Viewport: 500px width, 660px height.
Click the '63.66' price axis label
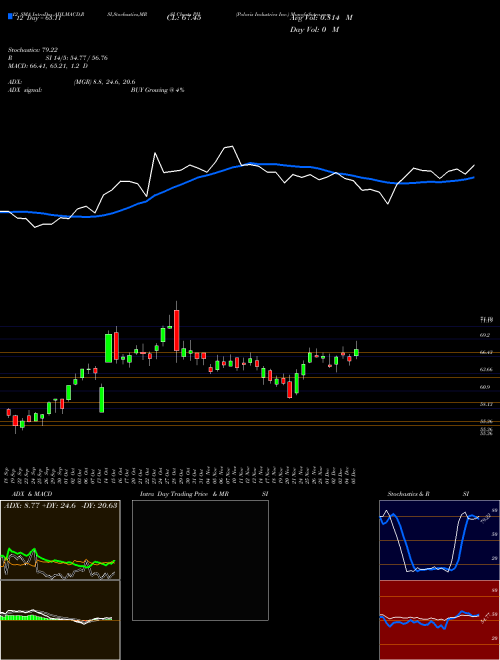coord(486,370)
